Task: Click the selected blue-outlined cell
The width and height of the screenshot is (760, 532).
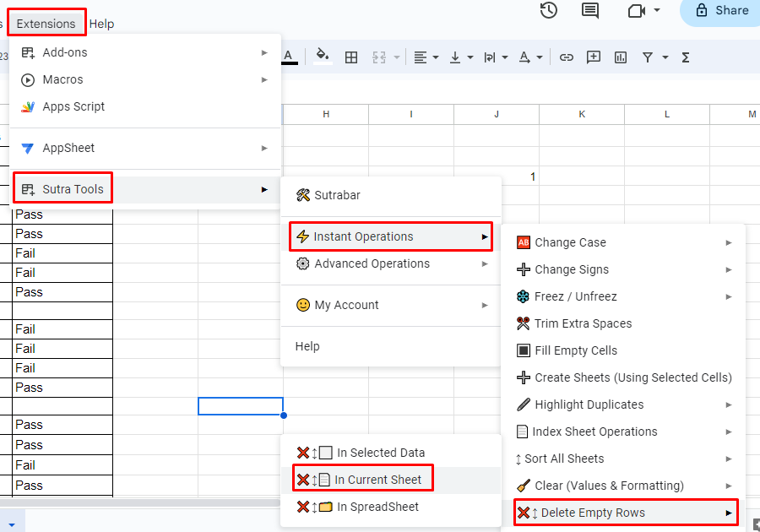Action: click(241, 406)
